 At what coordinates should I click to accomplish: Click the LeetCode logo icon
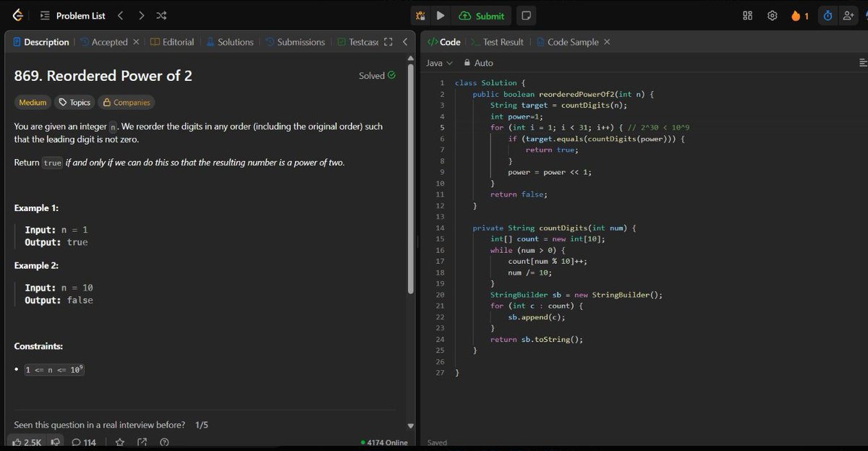click(17, 15)
